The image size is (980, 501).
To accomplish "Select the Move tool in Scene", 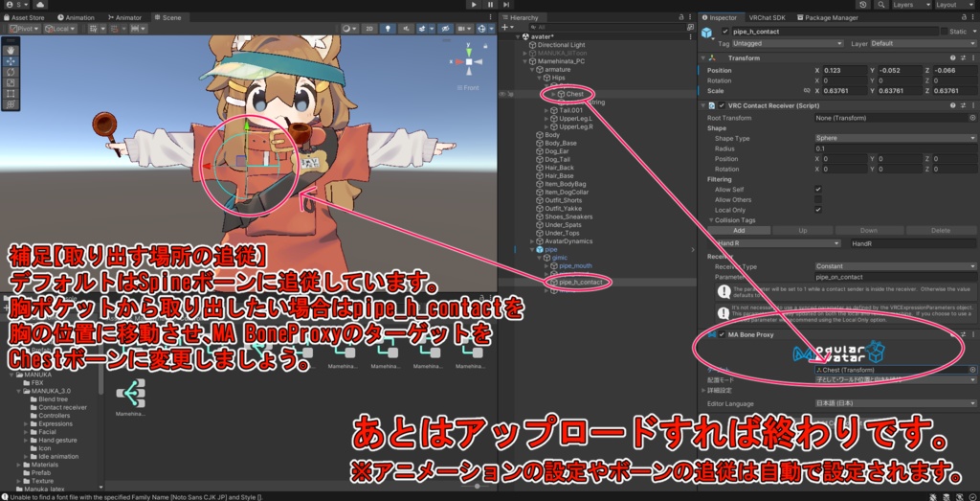I will pos(11,61).
